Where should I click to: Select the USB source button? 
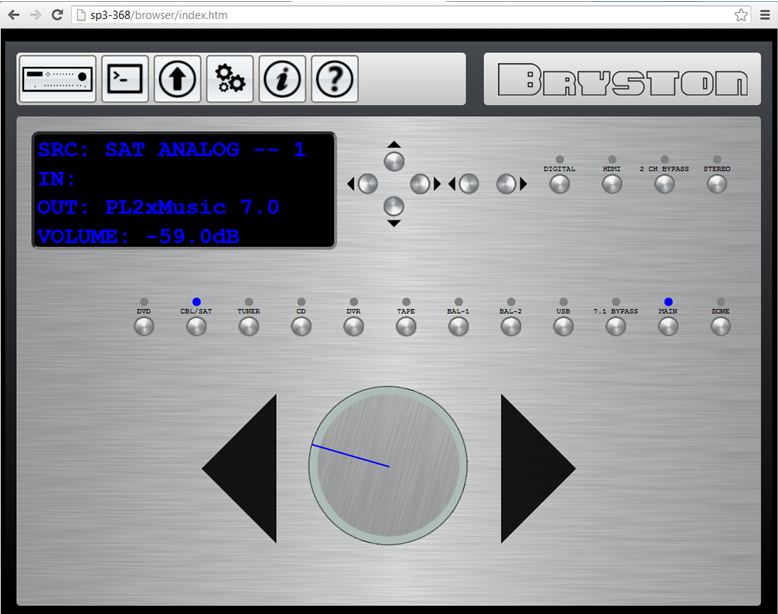563,327
